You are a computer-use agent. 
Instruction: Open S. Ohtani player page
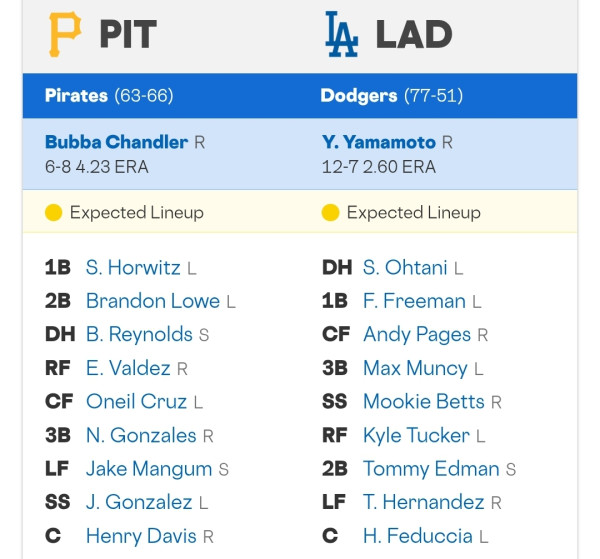(405, 267)
